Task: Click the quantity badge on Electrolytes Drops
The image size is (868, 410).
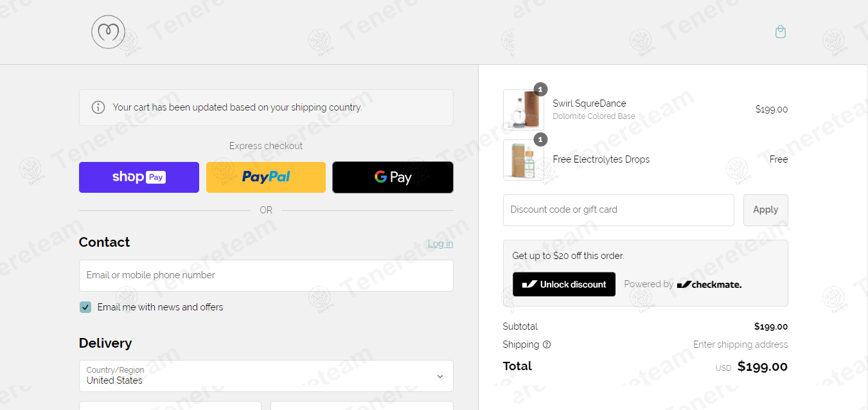Action: click(540, 139)
